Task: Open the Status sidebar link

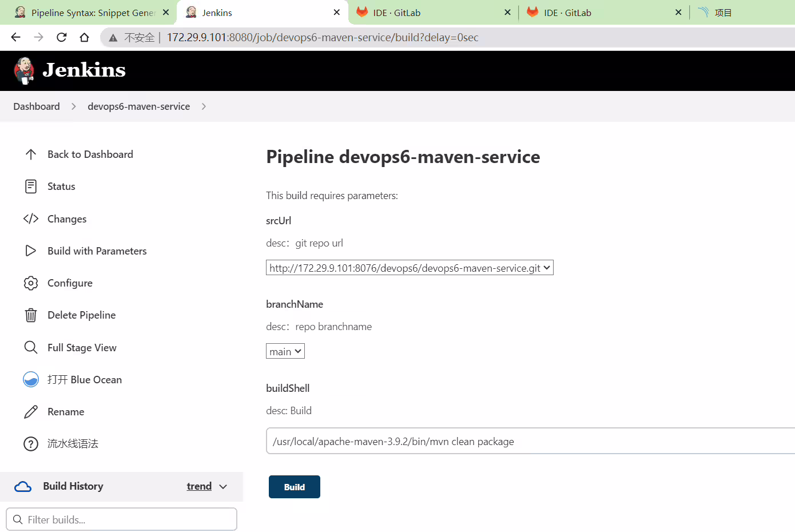Action: pos(61,186)
